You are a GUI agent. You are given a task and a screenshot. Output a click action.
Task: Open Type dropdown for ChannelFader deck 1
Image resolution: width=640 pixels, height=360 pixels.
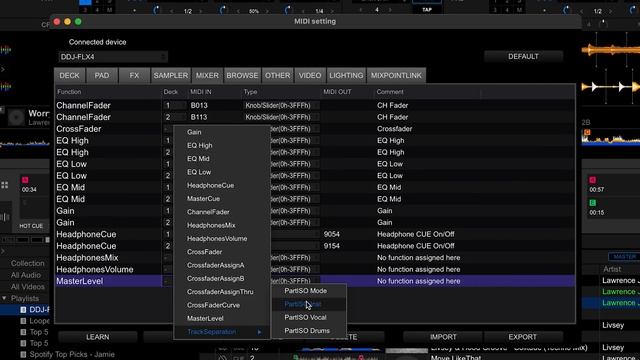(x=281, y=105)
